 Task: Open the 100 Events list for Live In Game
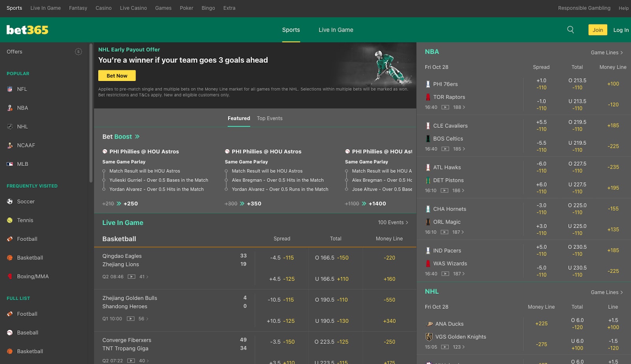(393, 222)
